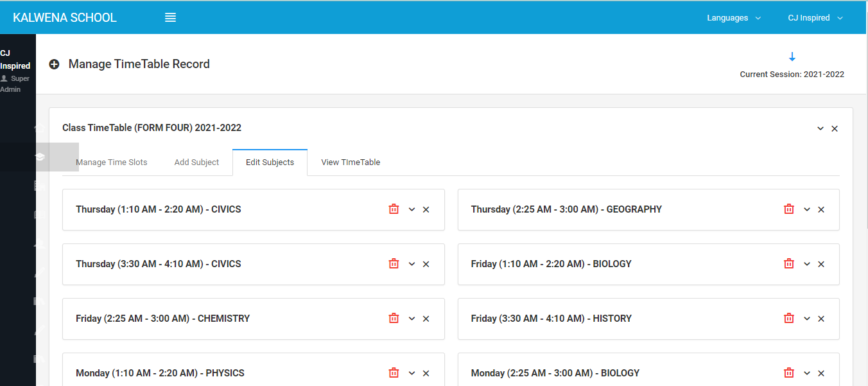Click the KALWENA SCHOOL title link
The width and height of the screenshot is (868, 386).
(65, 18)
